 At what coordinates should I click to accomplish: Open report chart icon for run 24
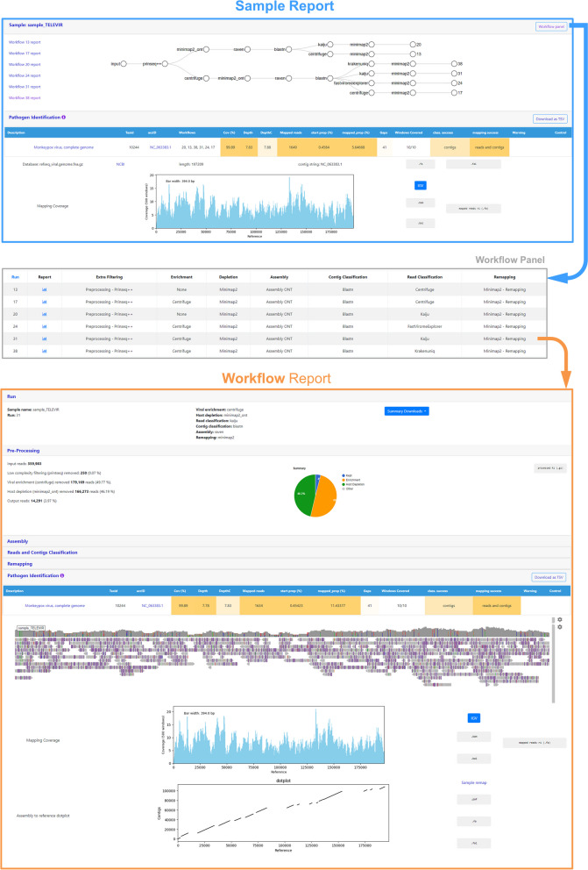tap(45, 326)
